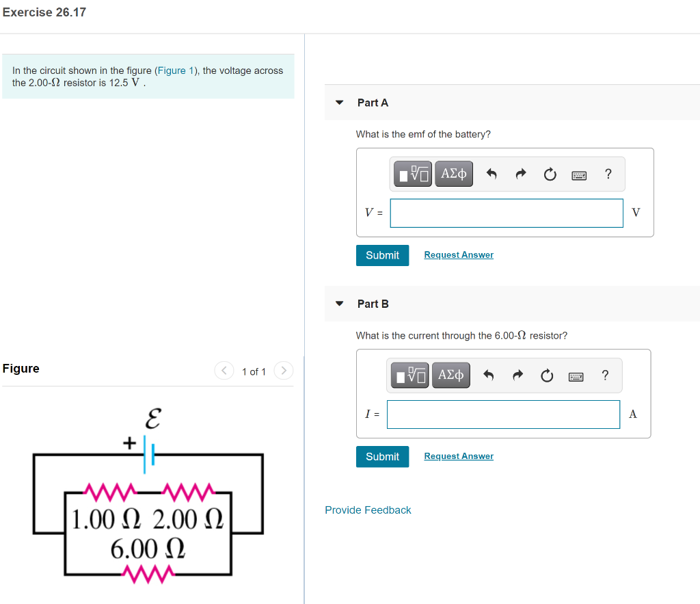Collapse Part A section triangle

coord(339,103)
